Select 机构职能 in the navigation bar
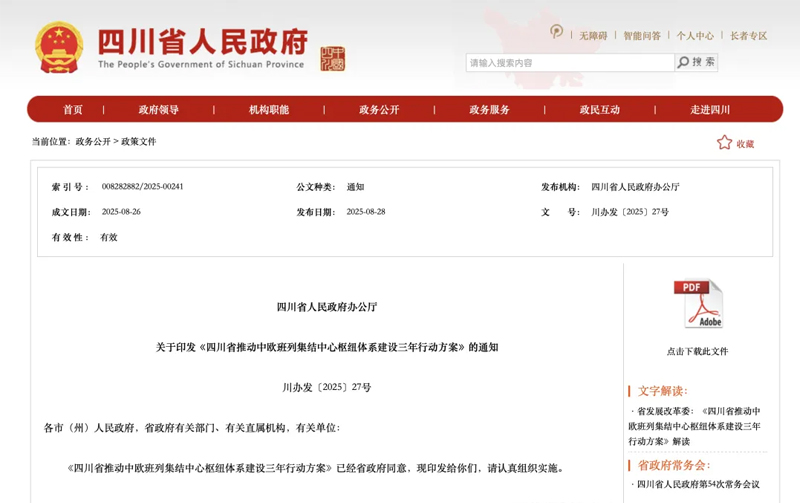 (269, 110)
